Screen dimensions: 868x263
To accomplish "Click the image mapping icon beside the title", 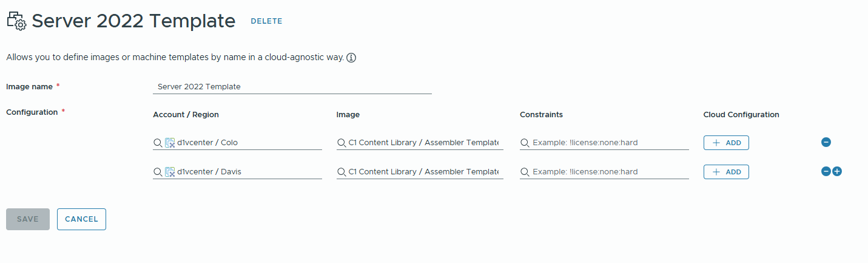I will 16,21.
